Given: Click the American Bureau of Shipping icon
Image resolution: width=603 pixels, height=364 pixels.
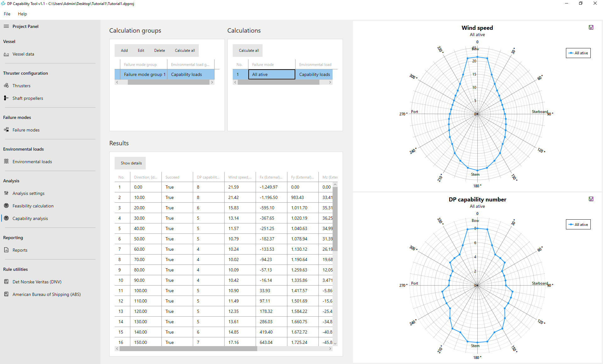Looking at the screenshot, I should pos(6,294).
